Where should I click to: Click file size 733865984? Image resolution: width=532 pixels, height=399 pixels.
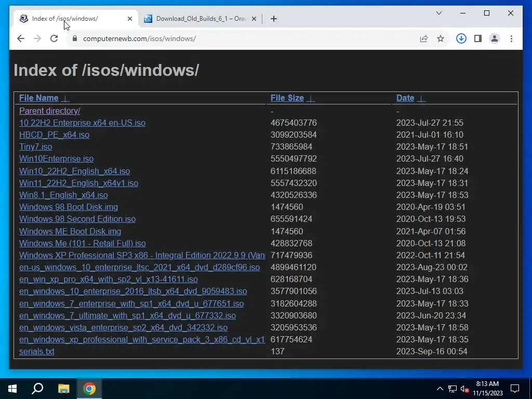pyautogui.click(x=291, y=147)
